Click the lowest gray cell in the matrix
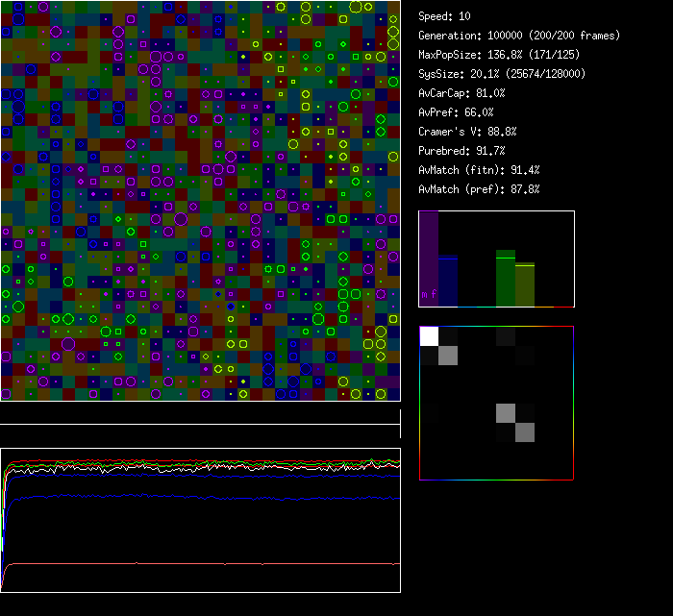Image resolution: width=673 pixels, height=616 pixels. 525,432
